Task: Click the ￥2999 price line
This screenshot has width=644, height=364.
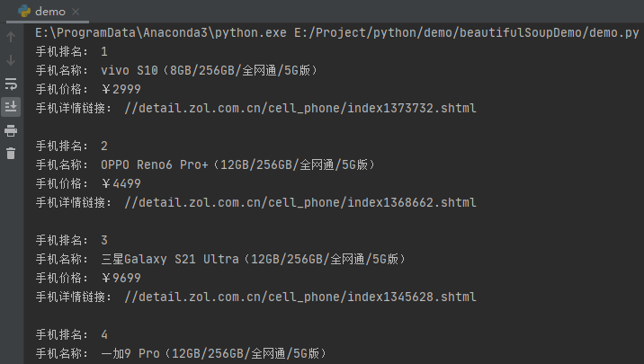Action: tap(121, 89)
